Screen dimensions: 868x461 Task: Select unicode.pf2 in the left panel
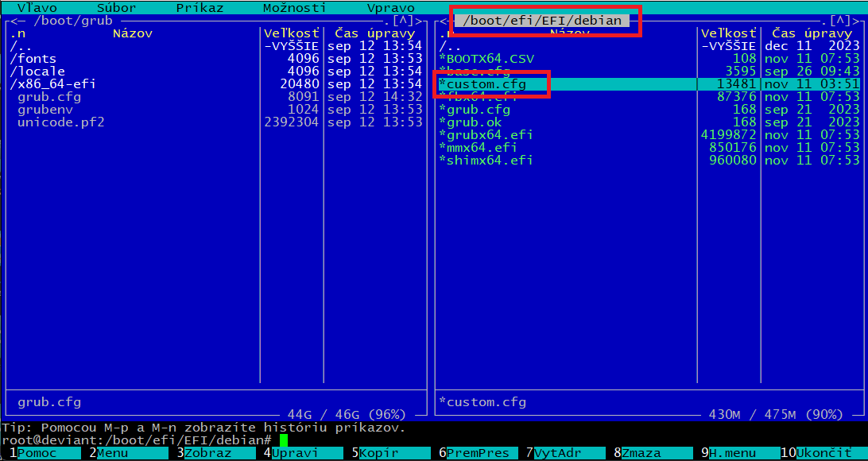pyautogui.click(x=61, y=122)
